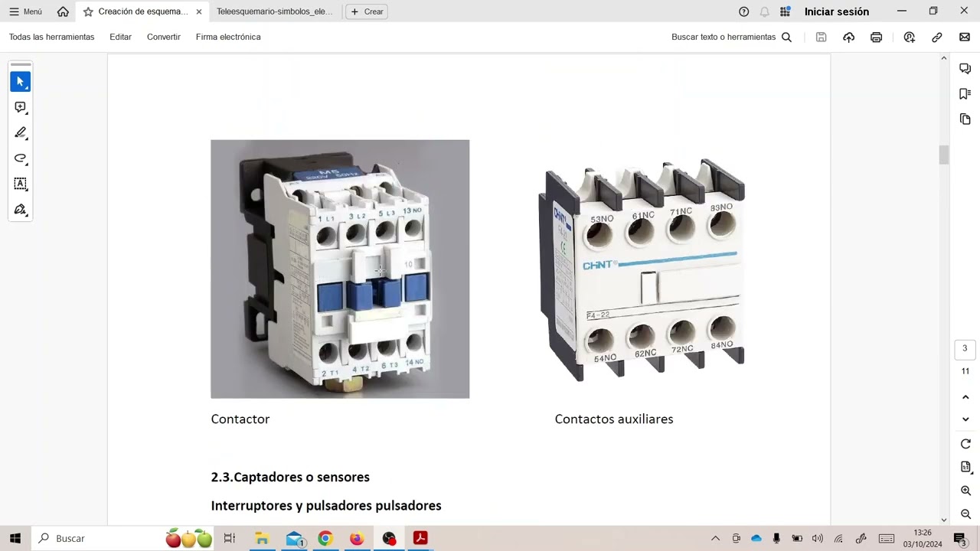Open the help question mark icon
The image size is (980, 551).
click(743, 11)
